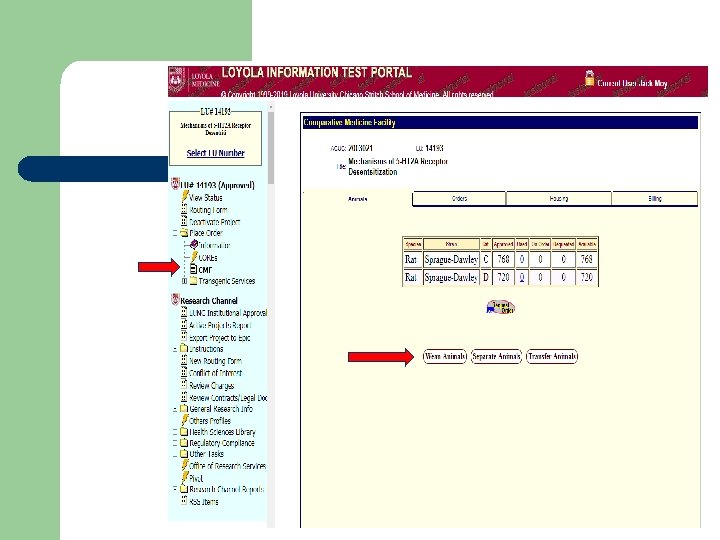720x540 pixels.
Task: Click the Transgenic Services folder icon
Action: [193, 281]
